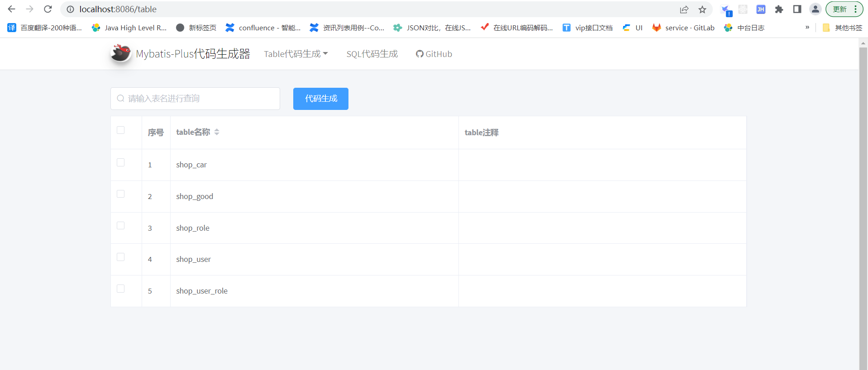Image resolution: width=868 pixels, height=370 pixels.
Task: Check the shop_good row checkbox
Action: tap(120, 194)
